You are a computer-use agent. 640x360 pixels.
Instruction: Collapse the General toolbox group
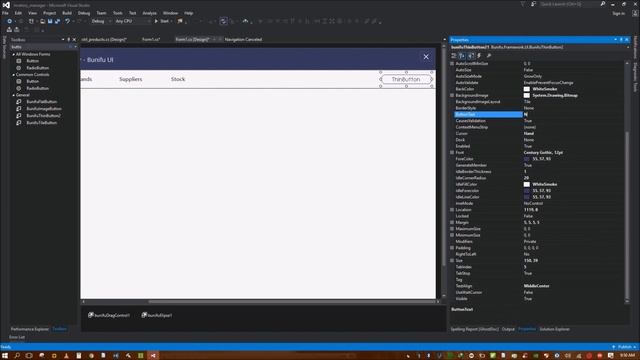click(x=13, y=95)
